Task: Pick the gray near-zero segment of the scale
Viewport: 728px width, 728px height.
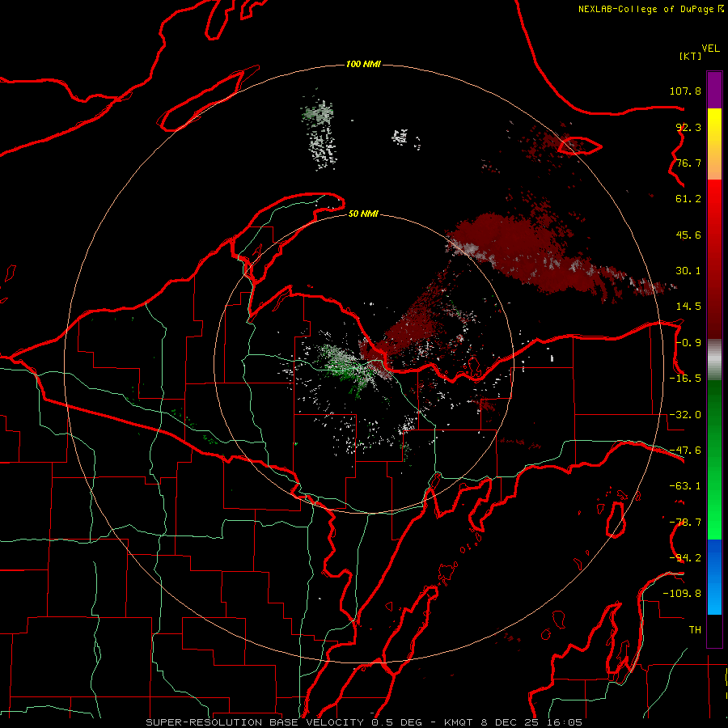Action: [714, 360]
